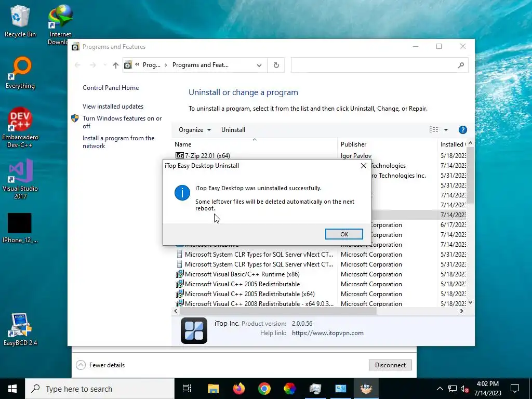The height and width of the screenshot is (399, 532).
Task: Click the iTop Easy Desktop icon in details pane
Action: 194,330
